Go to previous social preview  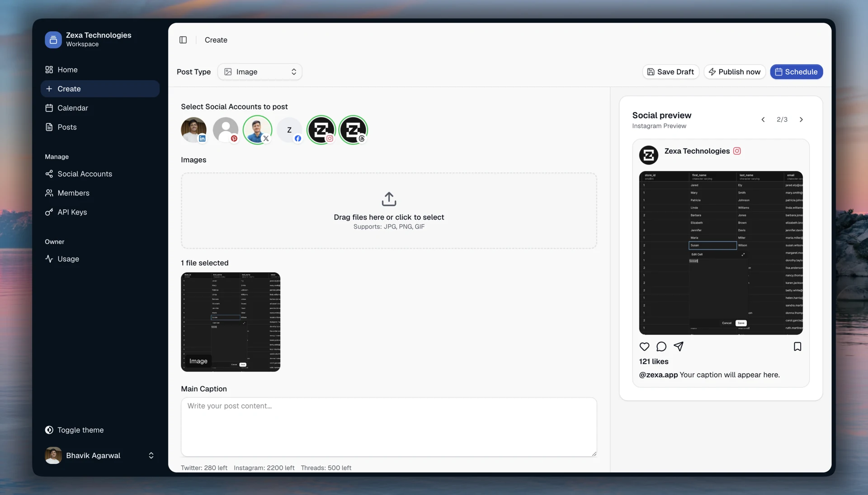(763, 120)
